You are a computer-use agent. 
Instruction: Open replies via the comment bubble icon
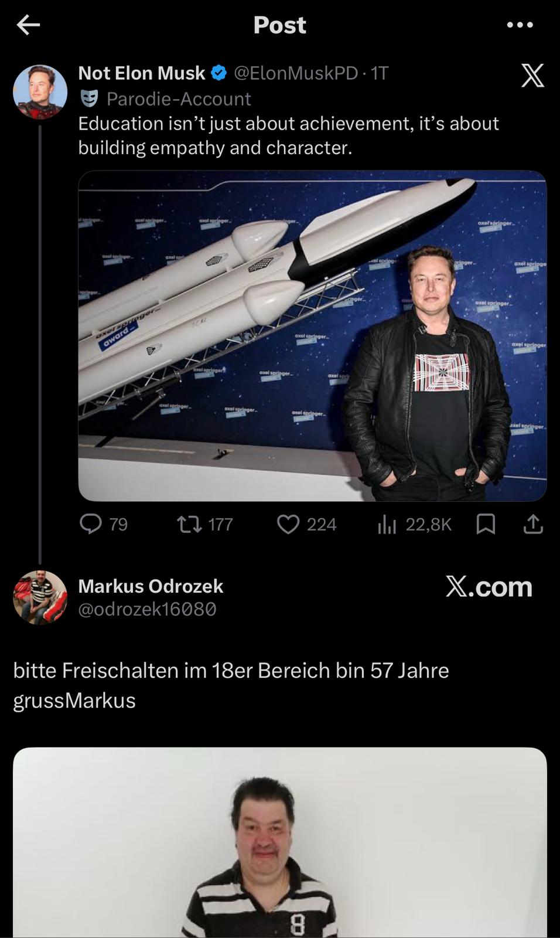(x=91, y=524)
